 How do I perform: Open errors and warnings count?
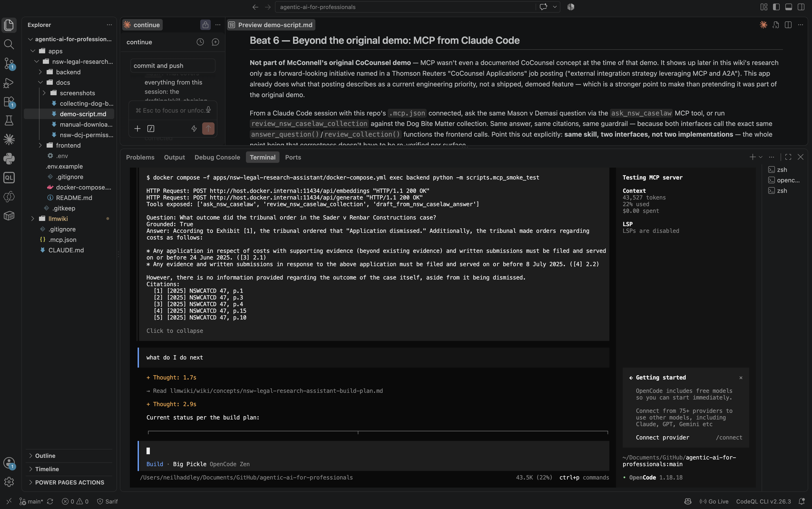coord(75,501)
